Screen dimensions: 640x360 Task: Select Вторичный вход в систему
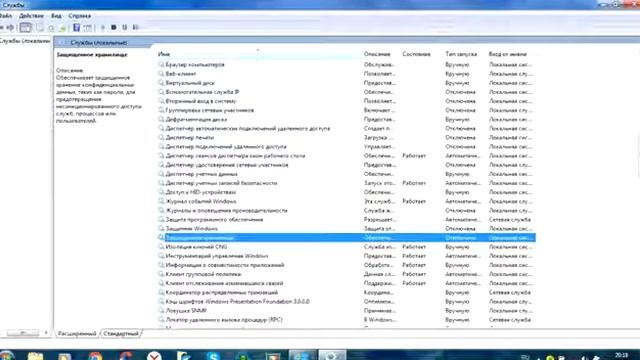coord(346,101)
